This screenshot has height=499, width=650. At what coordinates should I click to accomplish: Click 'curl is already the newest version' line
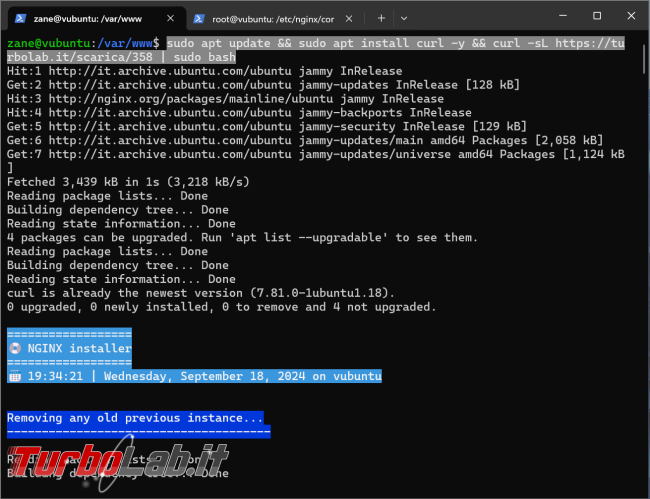coord(201,293)
